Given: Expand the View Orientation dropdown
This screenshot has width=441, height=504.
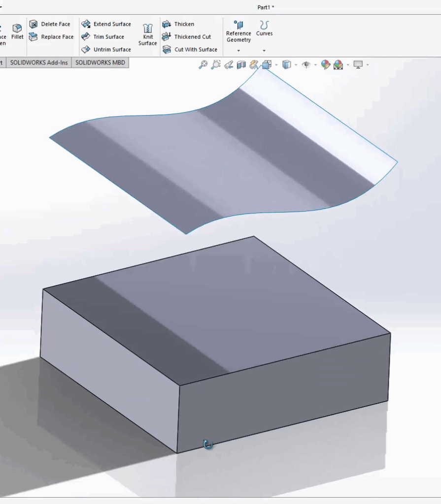Looking at the screenshot, I should tap(275, 63).
